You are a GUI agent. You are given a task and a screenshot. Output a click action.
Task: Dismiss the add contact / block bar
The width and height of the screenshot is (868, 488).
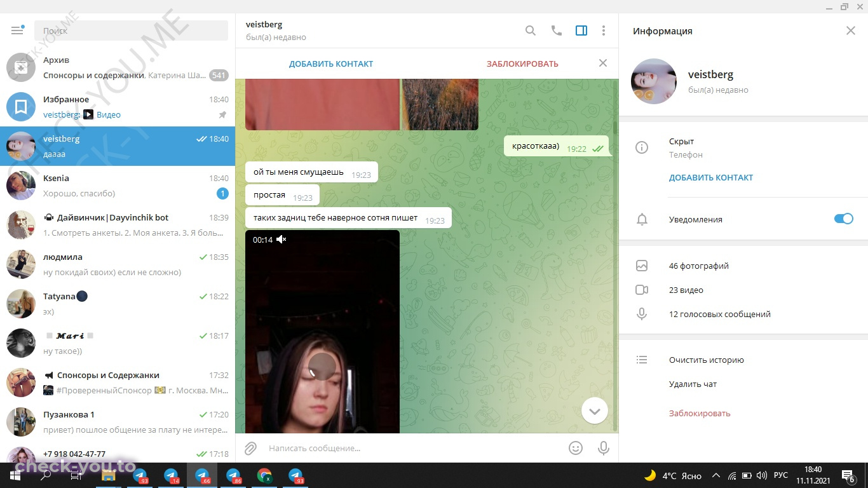click(603, 63)
